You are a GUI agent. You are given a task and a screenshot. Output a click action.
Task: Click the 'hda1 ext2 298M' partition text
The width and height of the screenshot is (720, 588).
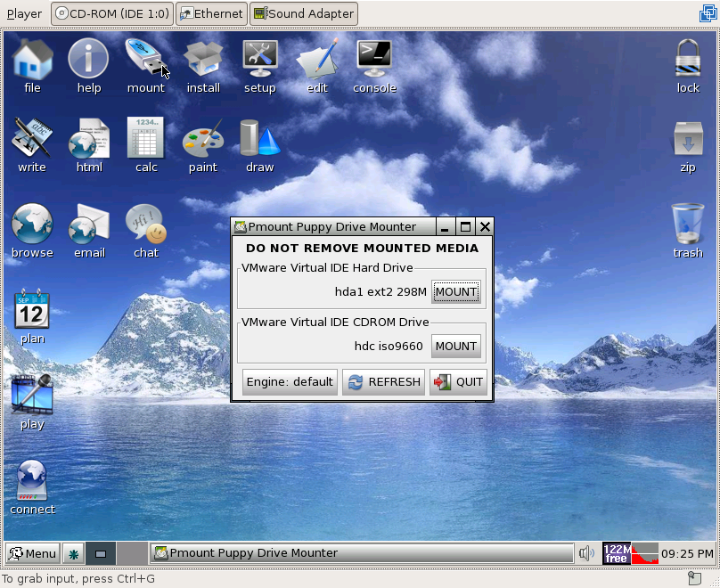coord(380,292)
